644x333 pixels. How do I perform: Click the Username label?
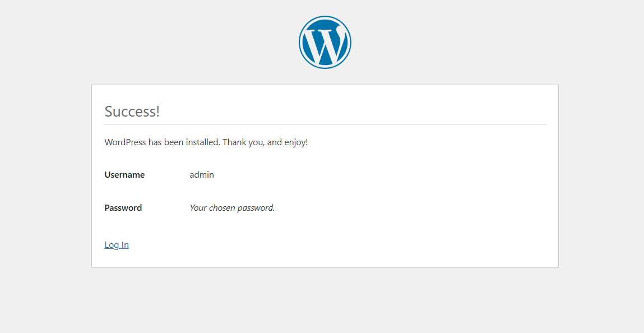[124, 174]
